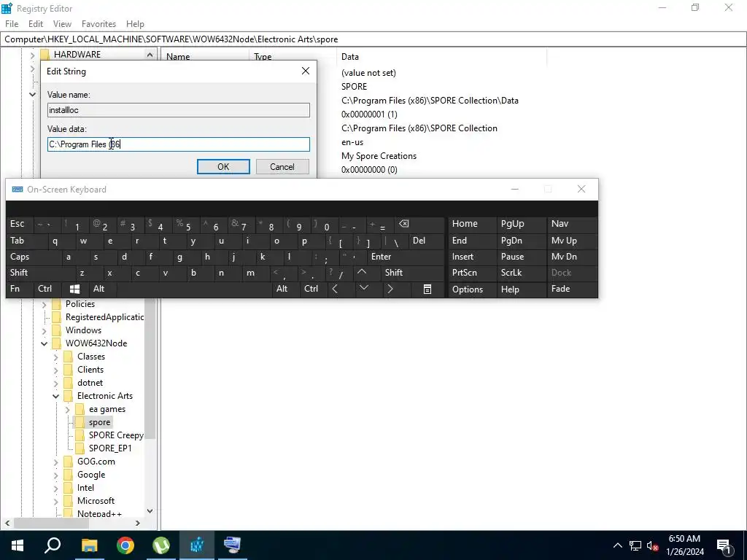The width and height of the screenshot is (747, 560).
Task: Open the Windows Start menu
Action: [x=18, y=545]
